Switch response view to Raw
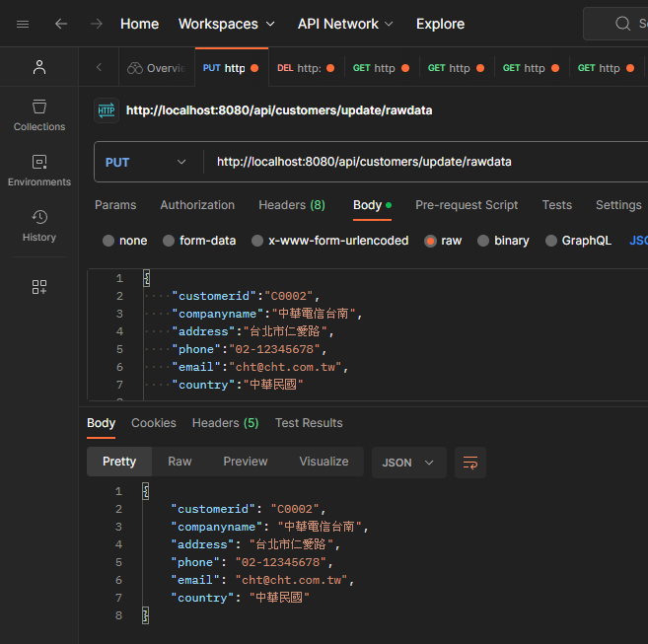Screen dimensions: 648x644 click(180, 462)
